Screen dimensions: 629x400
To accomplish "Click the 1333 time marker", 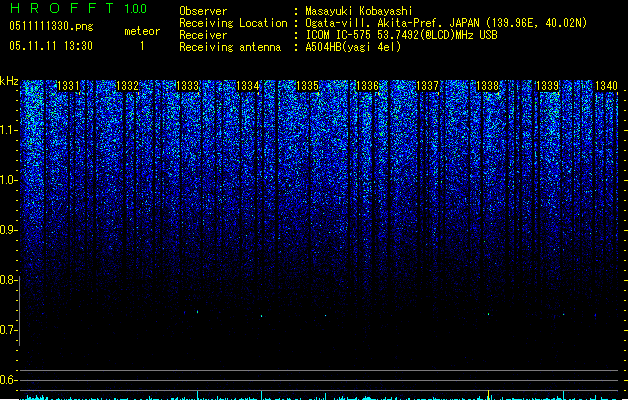I will [x=187, y=86].
